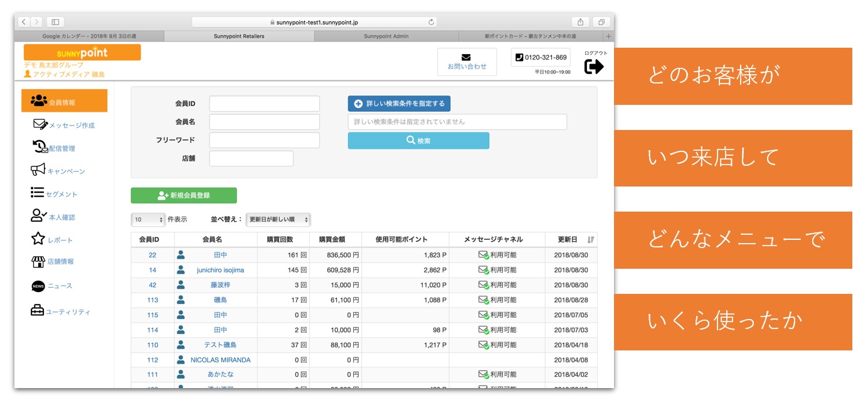
Task: Open a new Safari tab with plus
Action: click(608, 36)
